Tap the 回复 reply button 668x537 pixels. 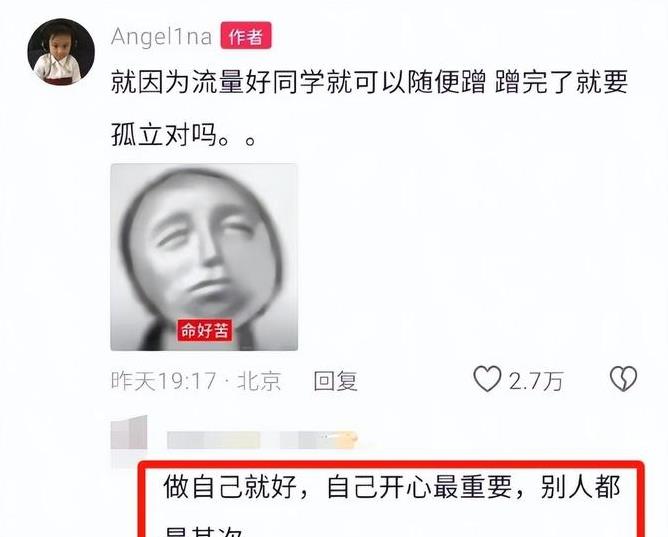click(x=336, y=381)
